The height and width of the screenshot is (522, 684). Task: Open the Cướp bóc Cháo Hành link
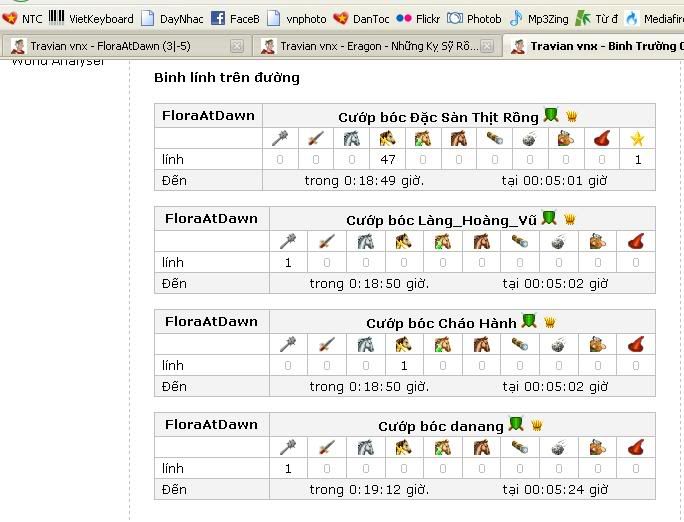[441, 323]
